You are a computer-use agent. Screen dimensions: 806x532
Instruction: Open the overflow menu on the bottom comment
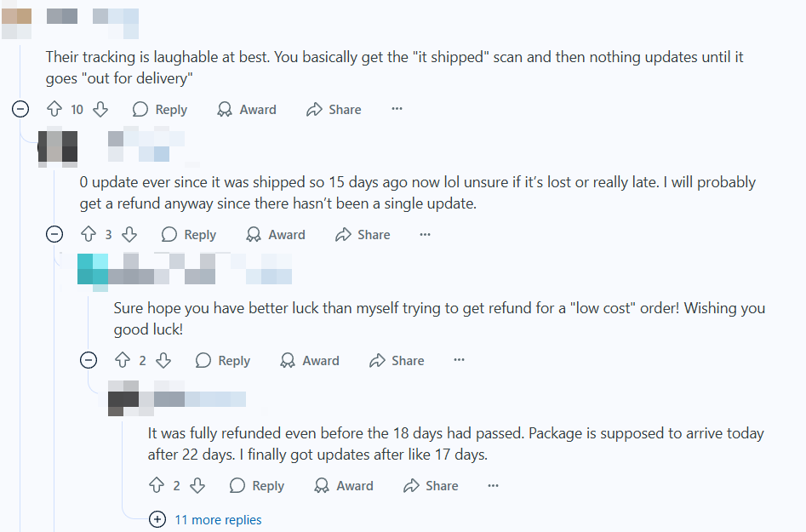(x=493, y=485)
